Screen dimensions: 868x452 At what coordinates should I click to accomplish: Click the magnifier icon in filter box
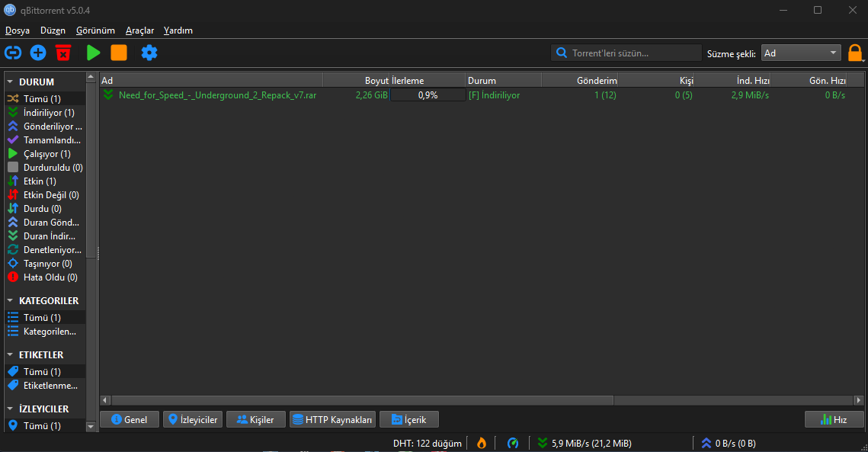pyautogui.click(x=562, y=53)
